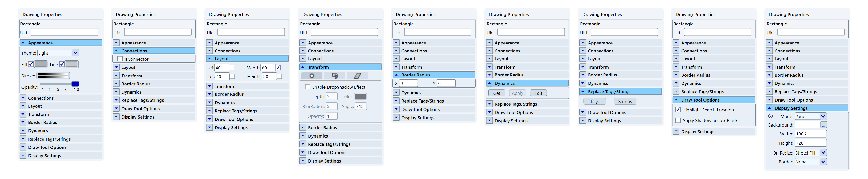Open the Border dropdown showing None
The width and height of the screenshot is (868, 179).
tap(823, 162)
